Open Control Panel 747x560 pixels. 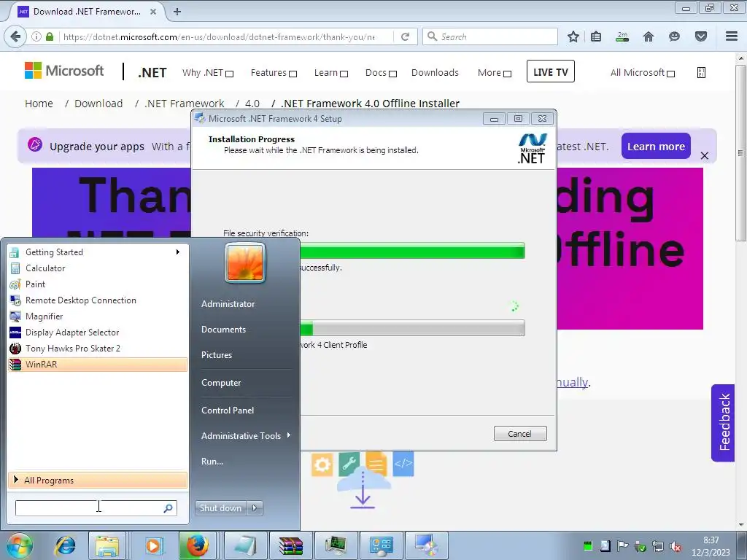point(228,411)
